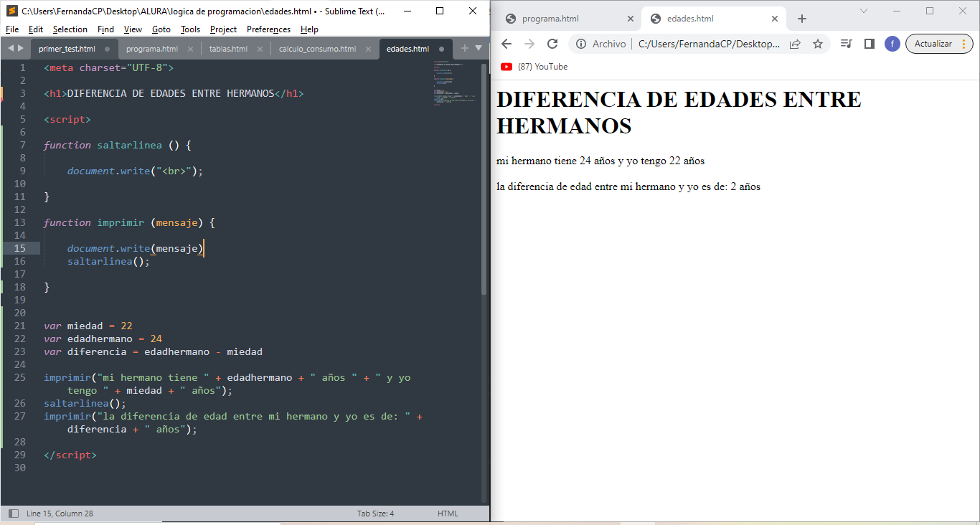980x525 pixels.
Task: Click Sublime Text app icon in title bar
Action: (x=11, y=11)
